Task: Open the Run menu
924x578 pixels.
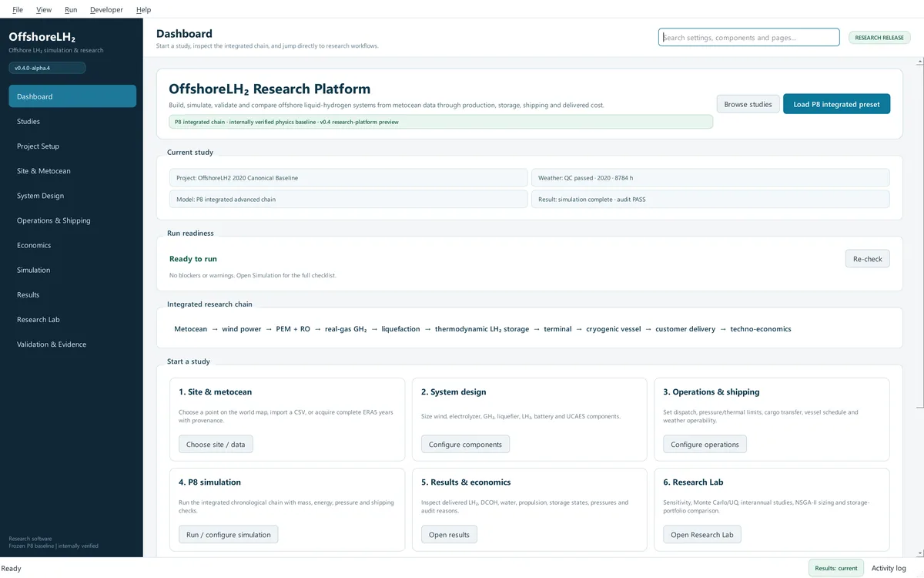Action: click(x=71, y=9)
